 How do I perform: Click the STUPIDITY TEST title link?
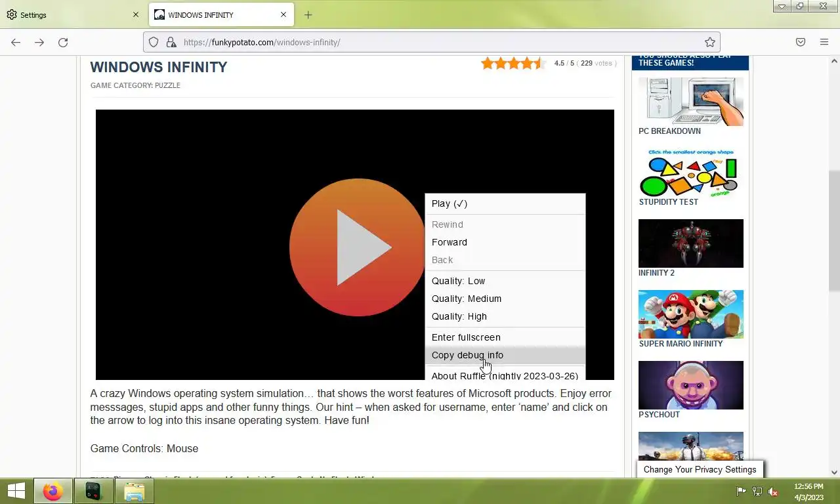tap(669, 202)
